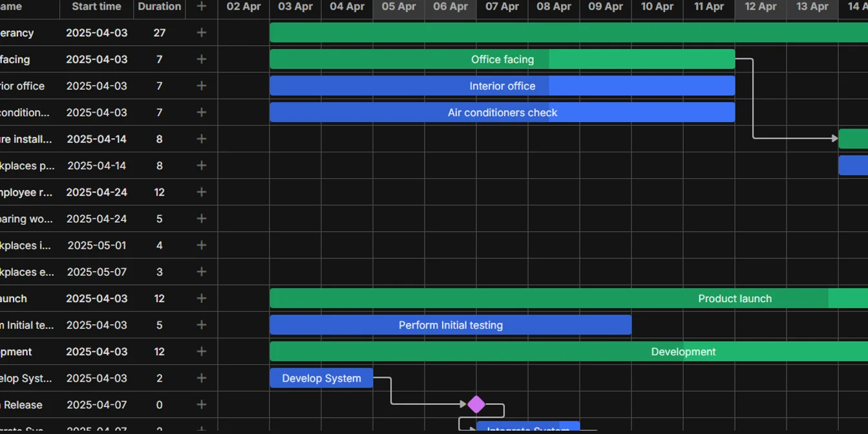Select the Office facing task bar

tap(502, 59)
